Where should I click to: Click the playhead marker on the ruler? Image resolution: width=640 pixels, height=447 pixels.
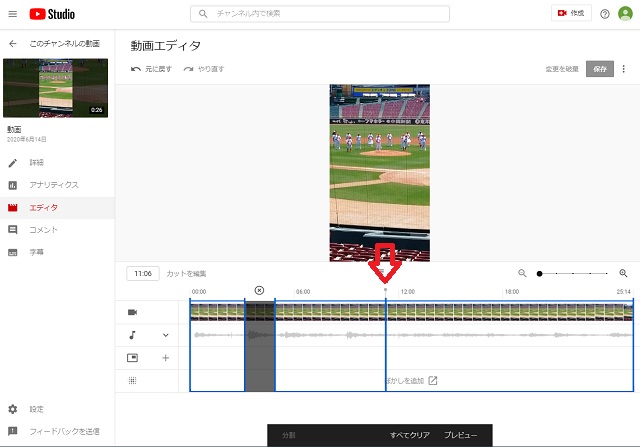tap(386, 289)
